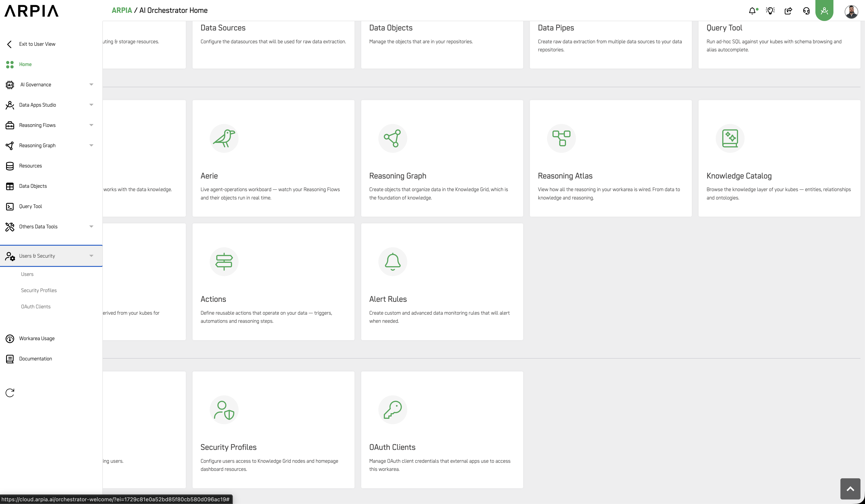Click the Alert Rules bell icon

(393, 262)
